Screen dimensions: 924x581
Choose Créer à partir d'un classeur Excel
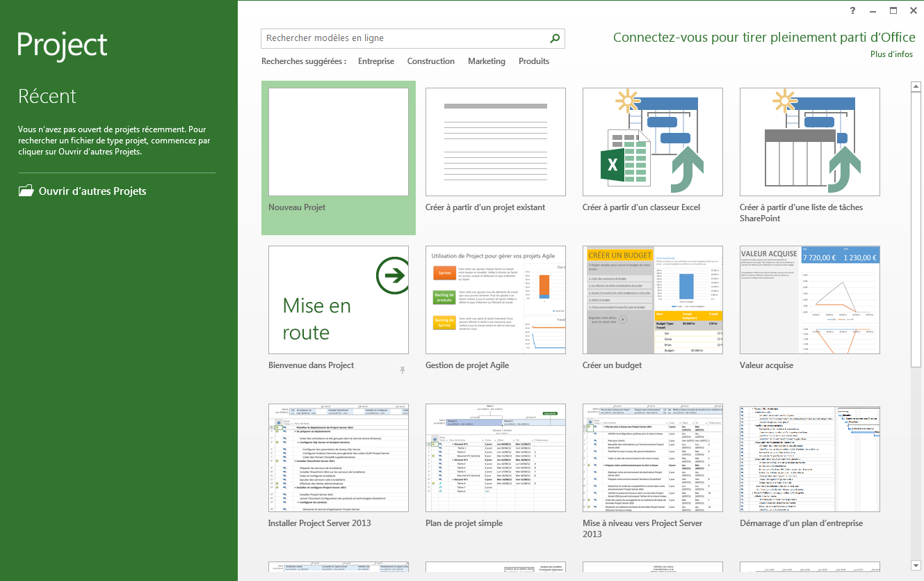coord(653,142)
